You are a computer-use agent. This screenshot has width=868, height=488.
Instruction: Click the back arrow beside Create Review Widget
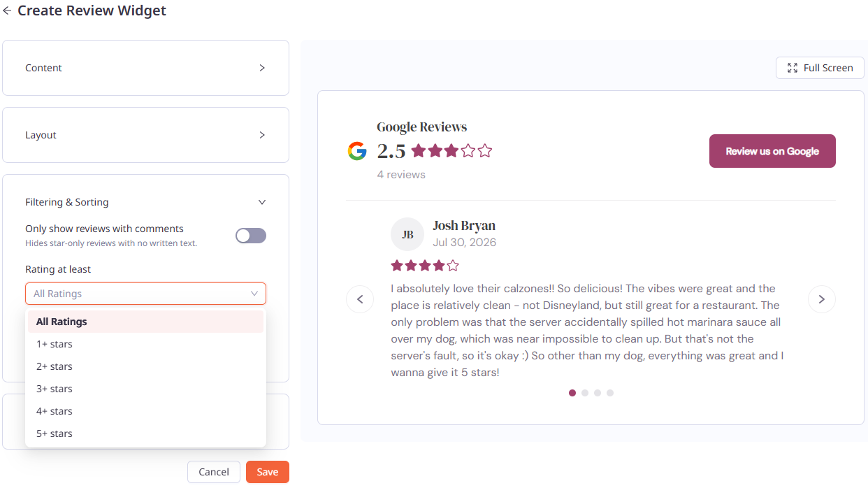[x=7, y=11]
